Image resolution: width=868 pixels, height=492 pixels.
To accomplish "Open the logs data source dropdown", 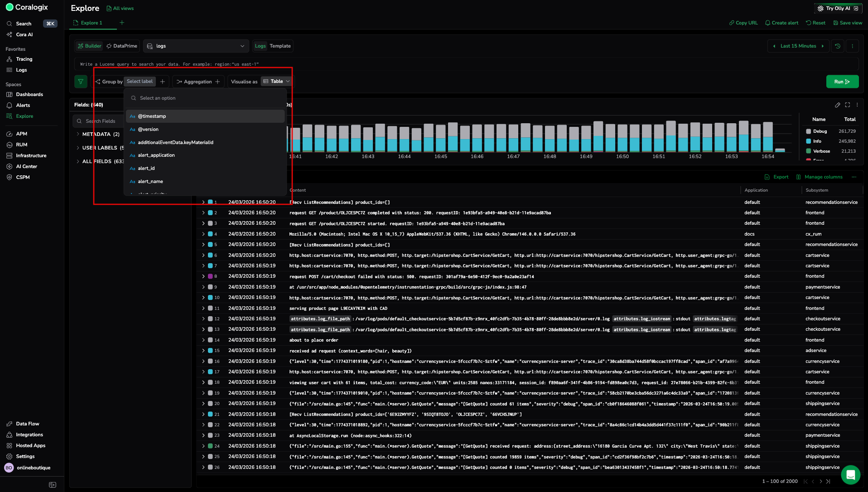I will 196,46.
